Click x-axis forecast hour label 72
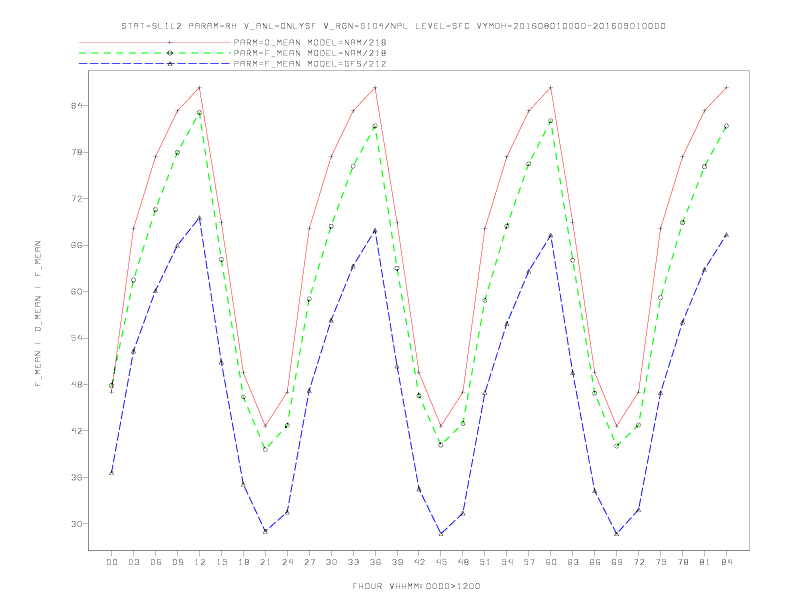 pyautogui.click(x=638, y=562)
